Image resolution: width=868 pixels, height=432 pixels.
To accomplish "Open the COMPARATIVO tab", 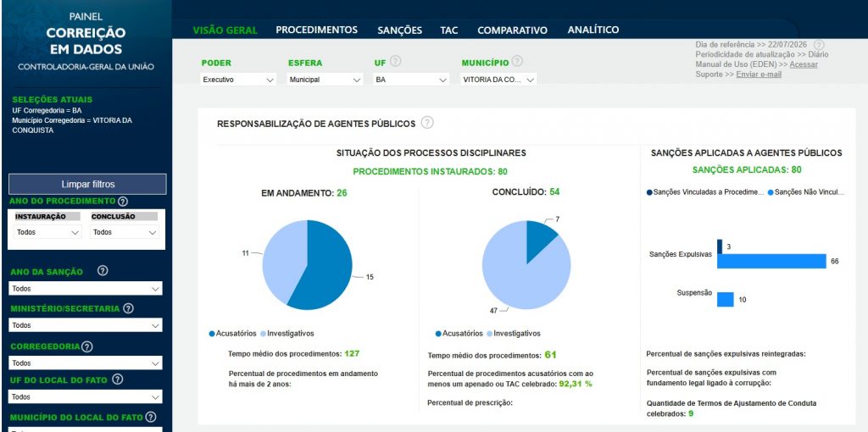I will pyautogui.click(x=512, y=30).
